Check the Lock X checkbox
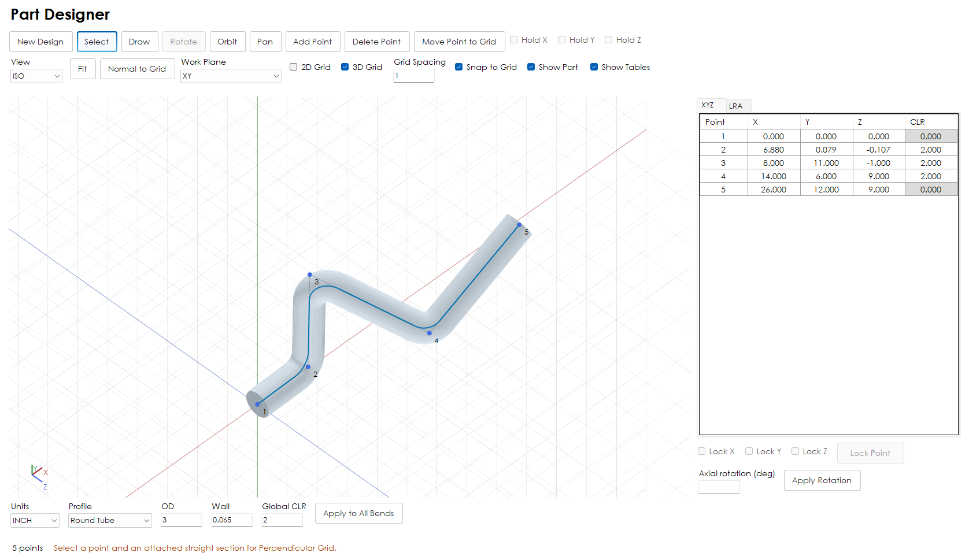The height and width of the screenshot is (560, 969). tap(702, 451)
